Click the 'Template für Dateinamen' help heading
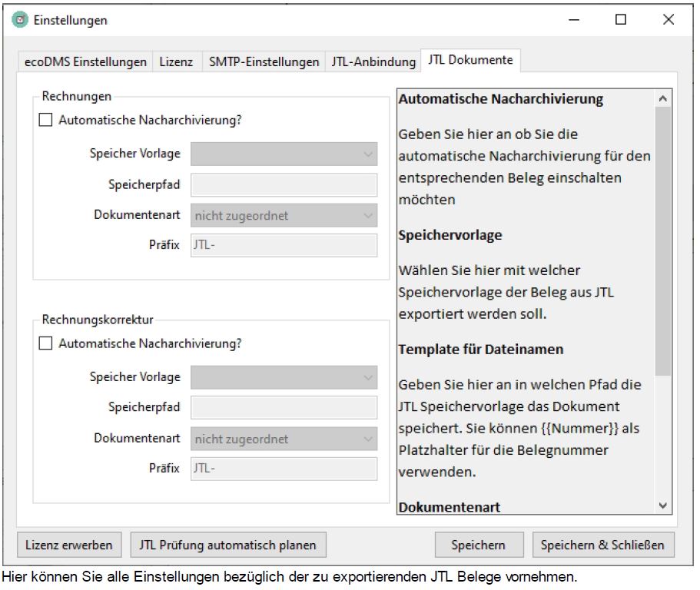700x590 pixels. click(481, 349)
